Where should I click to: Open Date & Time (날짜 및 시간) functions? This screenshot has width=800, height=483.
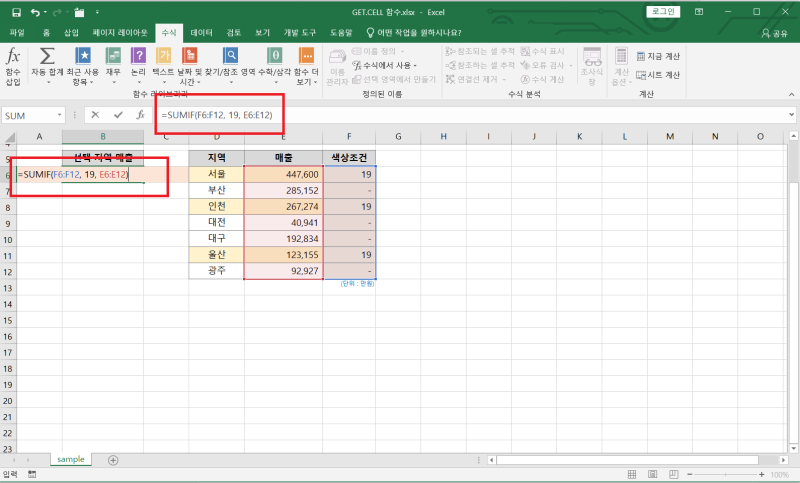pyautogui.click(x=190, y=56)
